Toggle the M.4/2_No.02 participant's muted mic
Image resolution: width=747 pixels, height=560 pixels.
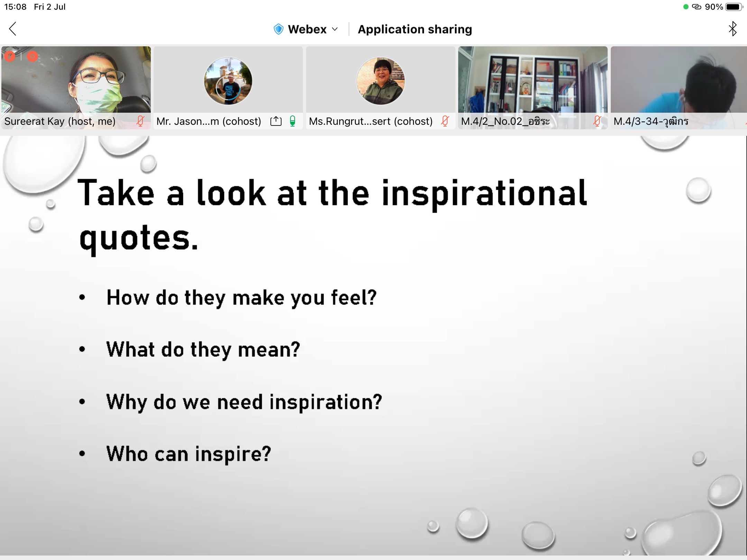(597, 121)
